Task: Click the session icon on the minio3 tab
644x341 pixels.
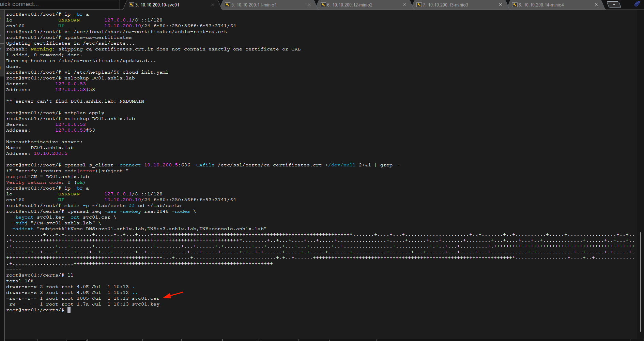Action: coord(419,5)
